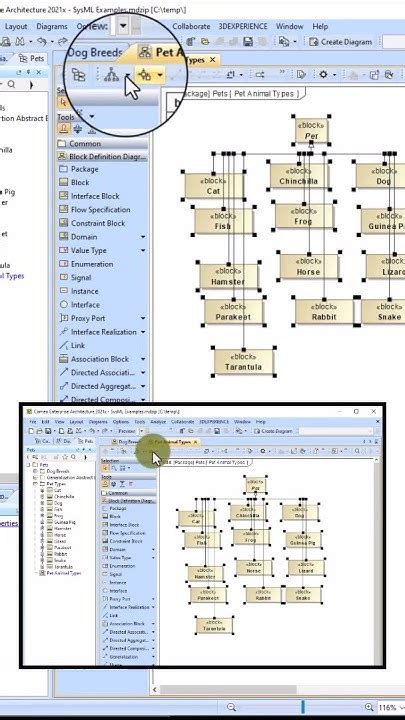Click the Redo arrow in main toolbar

point(63,42)
